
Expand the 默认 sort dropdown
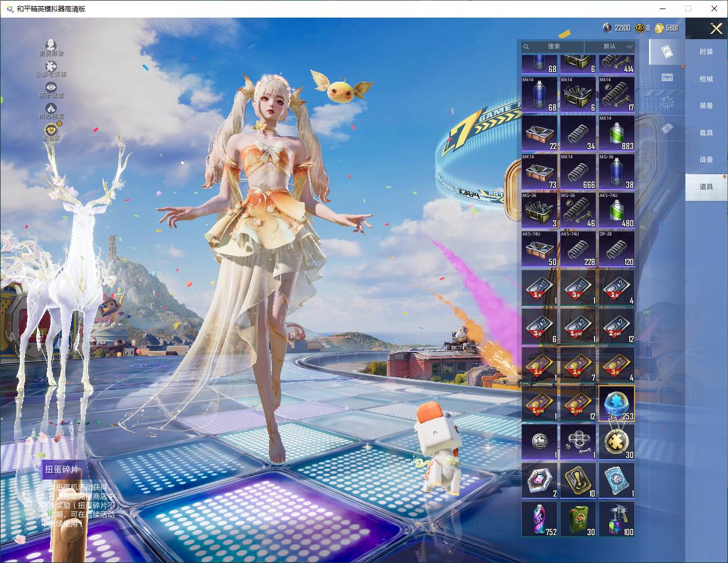(610, 47)
